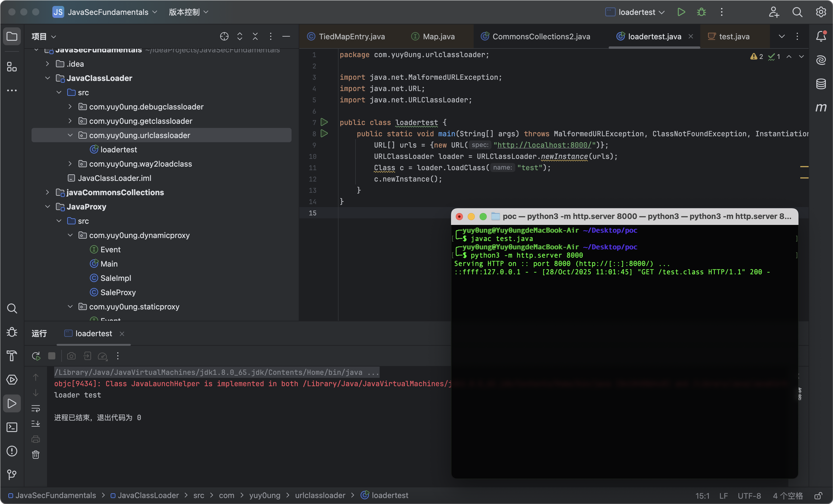
Task: Open the Git branch tool icon
Action: (x=12, y=475)
